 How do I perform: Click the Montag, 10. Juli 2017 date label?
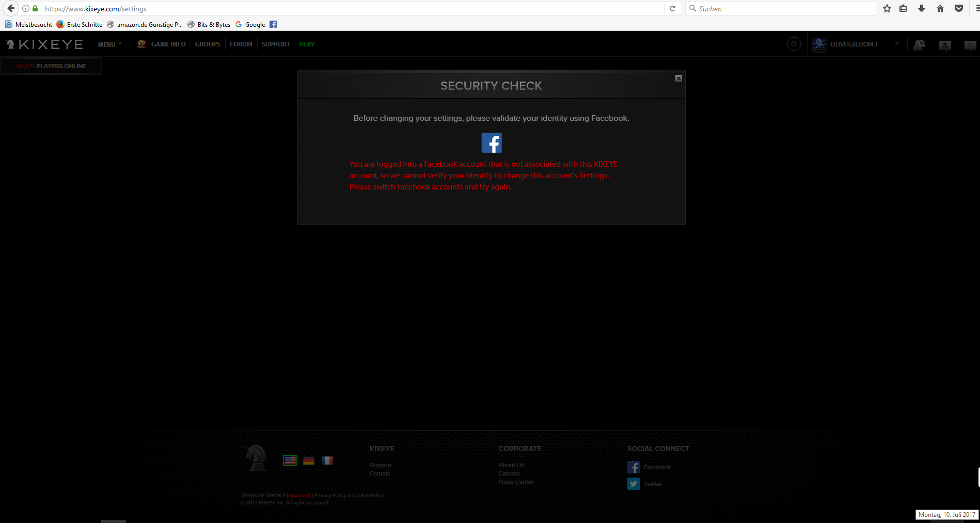947,515
